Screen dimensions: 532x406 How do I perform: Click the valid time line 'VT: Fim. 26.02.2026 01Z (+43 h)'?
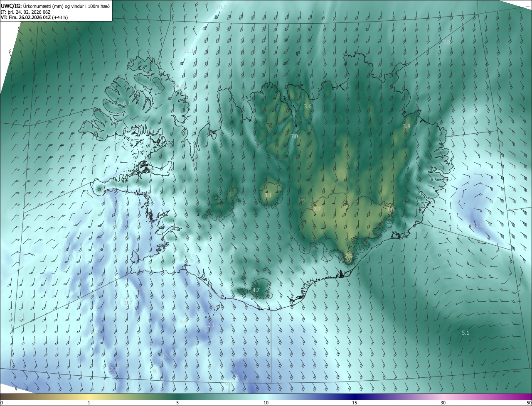[x=34, y=17]
